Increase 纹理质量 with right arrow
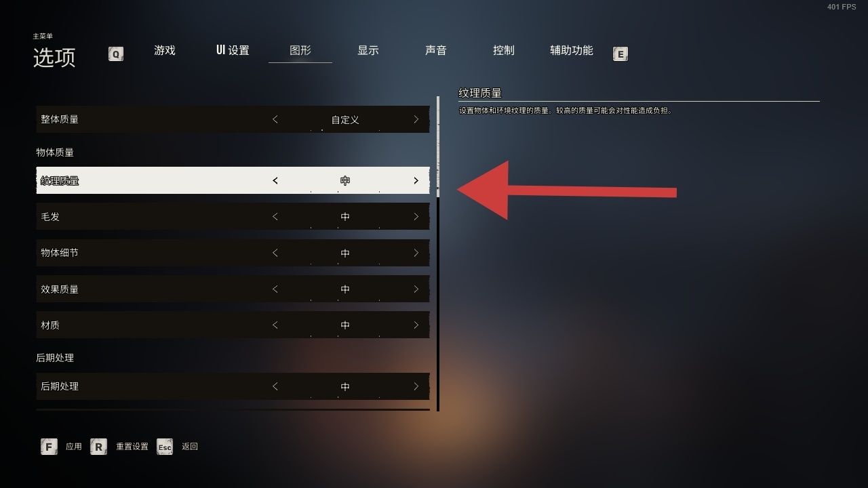The width and height of the screenshot is (868, 488). [416, 181]
